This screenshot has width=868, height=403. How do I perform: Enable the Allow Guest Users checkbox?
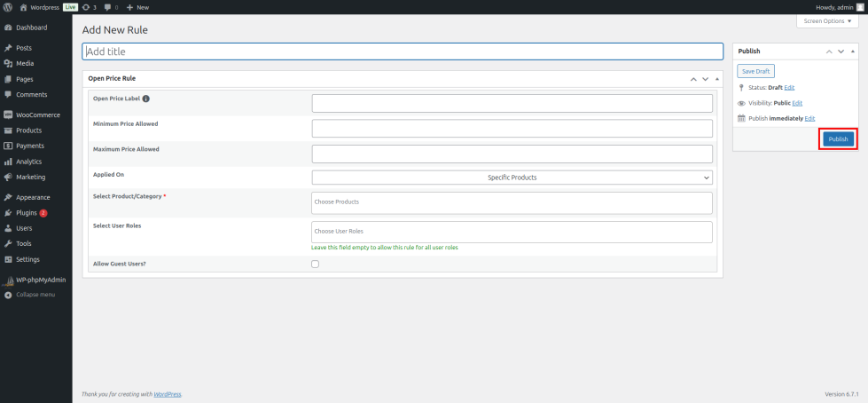(316, 264)
